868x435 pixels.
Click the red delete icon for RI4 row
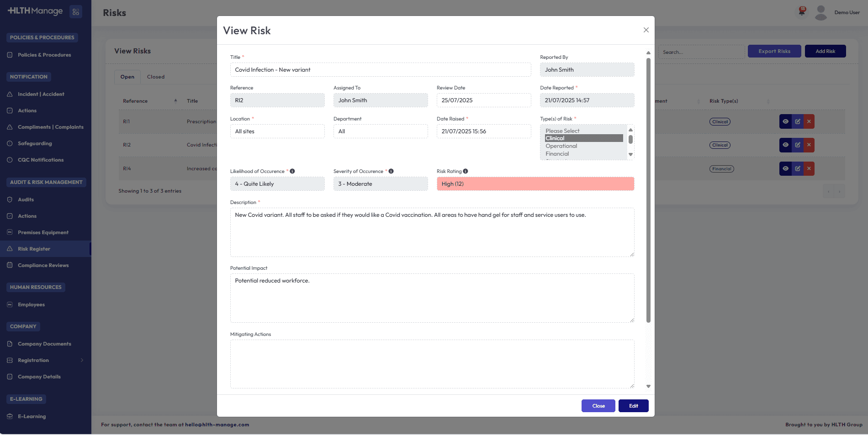809,168
